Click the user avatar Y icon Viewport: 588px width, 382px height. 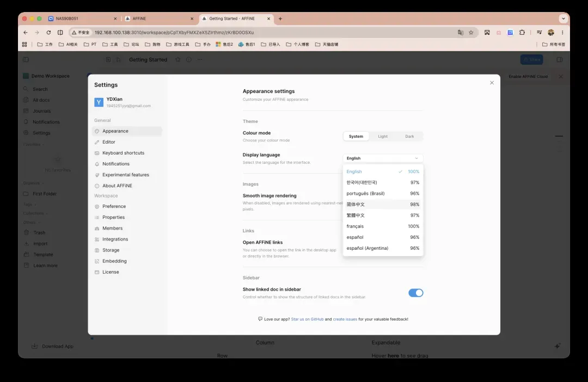tap(99, 102)
